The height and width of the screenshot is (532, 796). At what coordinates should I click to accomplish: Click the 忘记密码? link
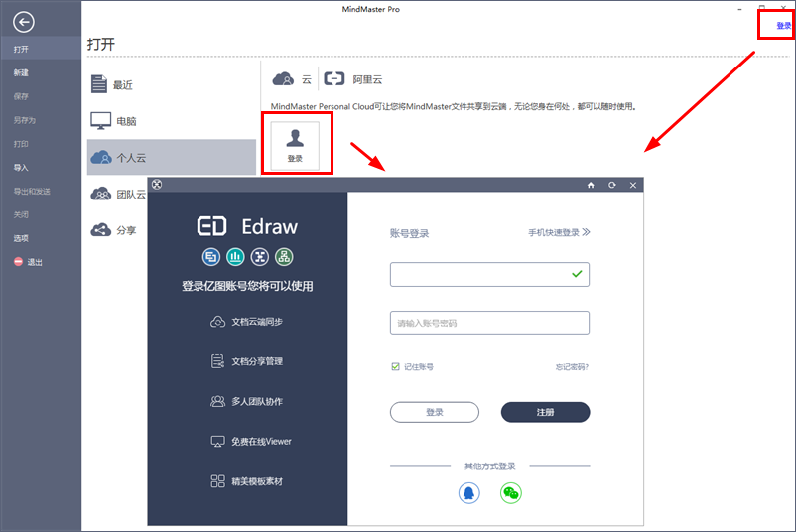point(572,367)
